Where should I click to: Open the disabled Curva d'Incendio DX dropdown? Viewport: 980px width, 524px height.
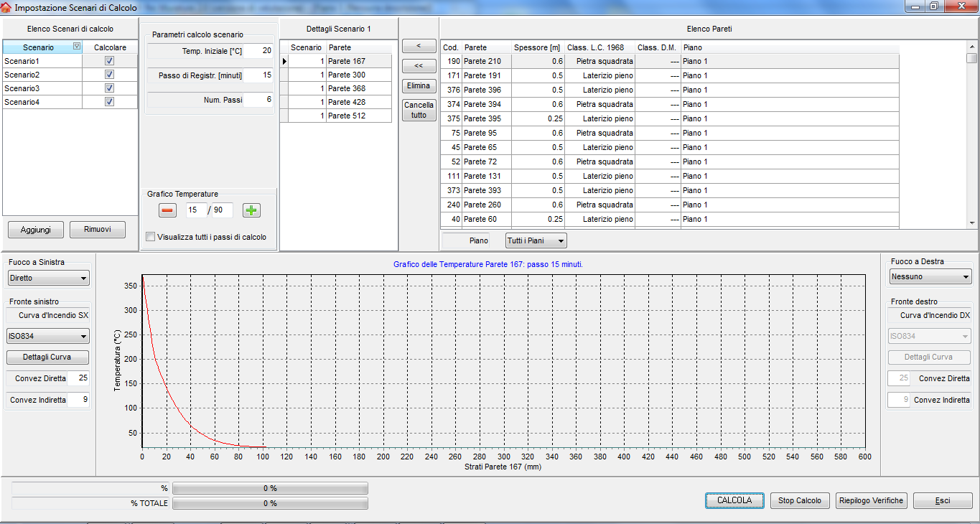pos(930,336)
